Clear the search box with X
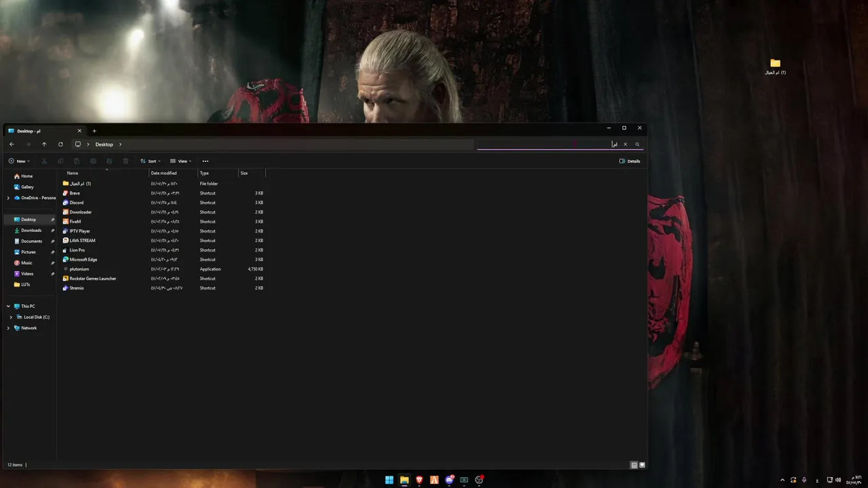The image size is (868, 488). (x=625, y=144)
